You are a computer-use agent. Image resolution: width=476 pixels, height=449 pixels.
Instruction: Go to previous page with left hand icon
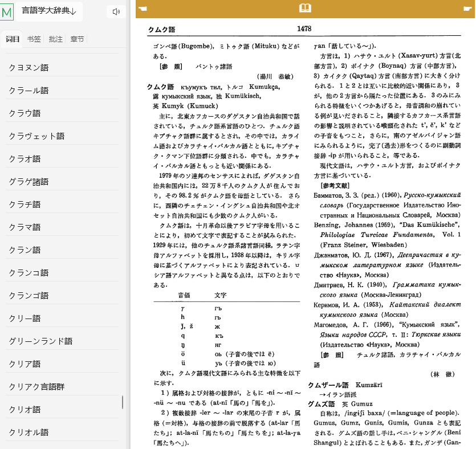143,9
